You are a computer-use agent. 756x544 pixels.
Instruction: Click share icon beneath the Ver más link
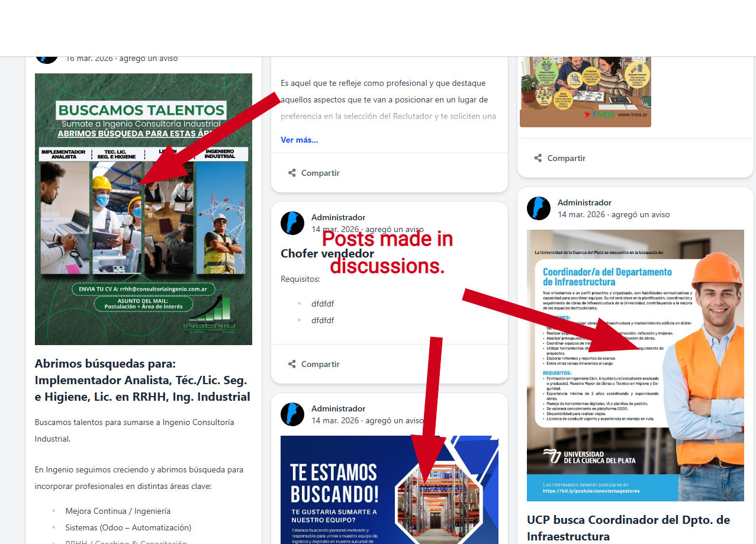coord(292,173)
